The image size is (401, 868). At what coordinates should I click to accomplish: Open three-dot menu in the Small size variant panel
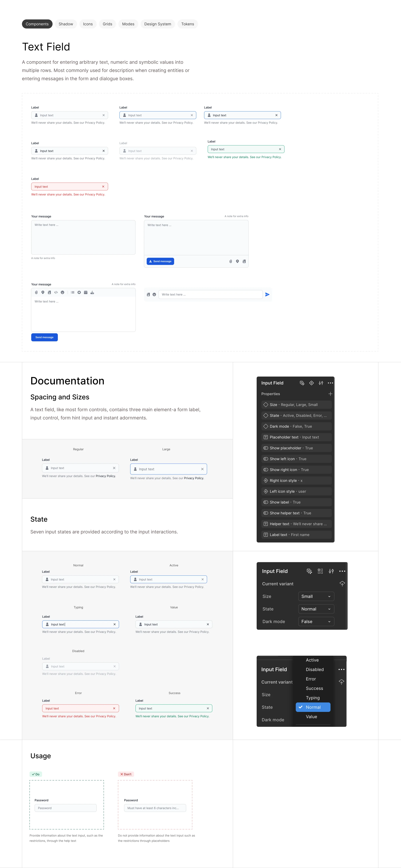(x=342, y=571)
